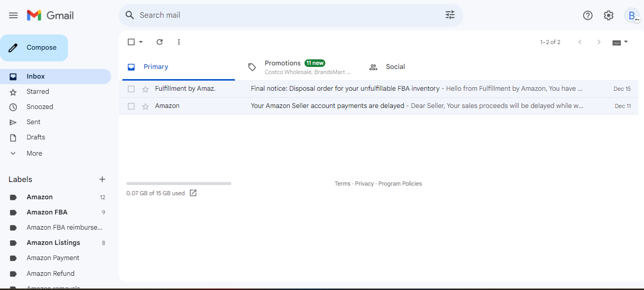Create a new label plus icon
This screenshot has width=644, height=290.
[102, 179]
